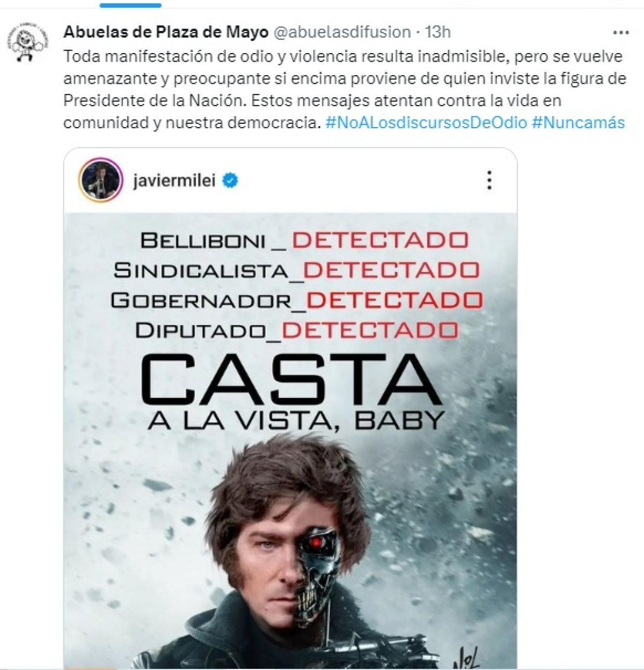Open the Abuelas de Plaza de Mayo display name
Image resolution: width=644 pixels, height=670 pixels.
point(166,32)
